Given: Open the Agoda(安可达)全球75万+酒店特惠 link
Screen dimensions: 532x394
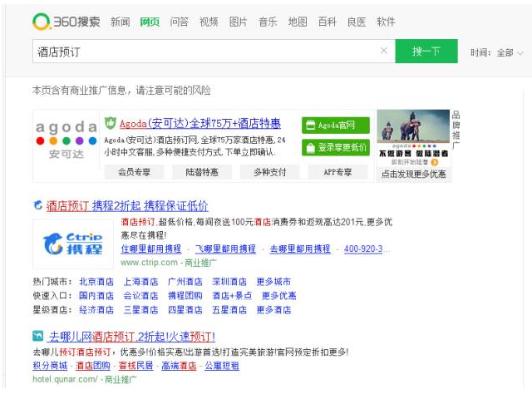Looking at the screenshot, I should coord(200,123).
